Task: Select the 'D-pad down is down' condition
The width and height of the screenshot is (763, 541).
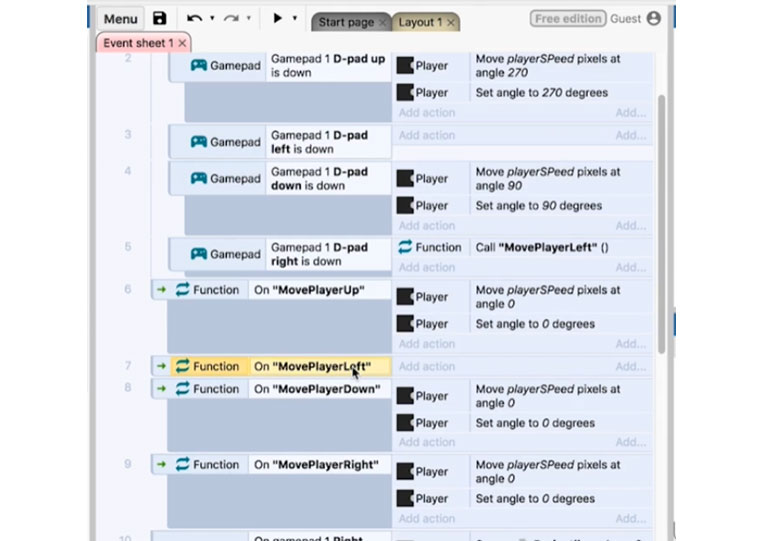Action: click(328, 178)
